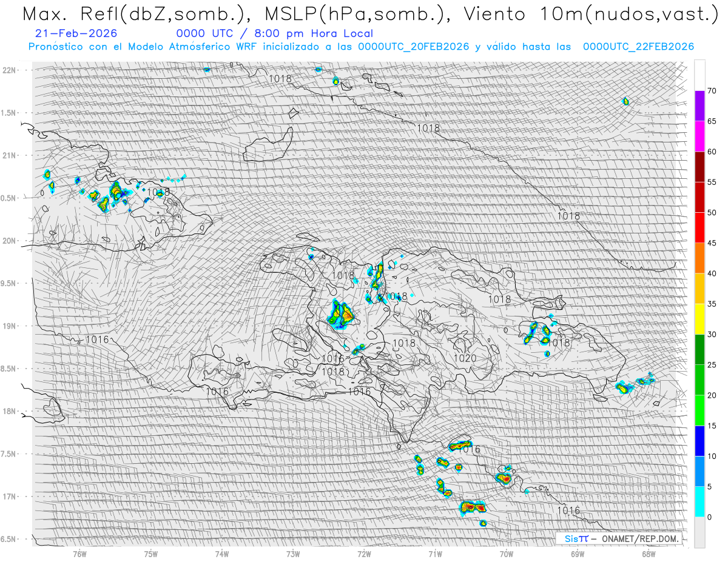This screenshot has width=728, height=562.
Task: Click the cyan color bar segment between 0 and 5
Action: pos(699,501)
